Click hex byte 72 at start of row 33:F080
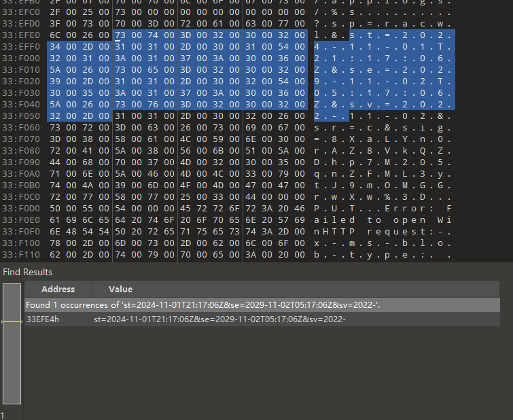The height and width of the screenshot is (420, 513). [55, 151]
